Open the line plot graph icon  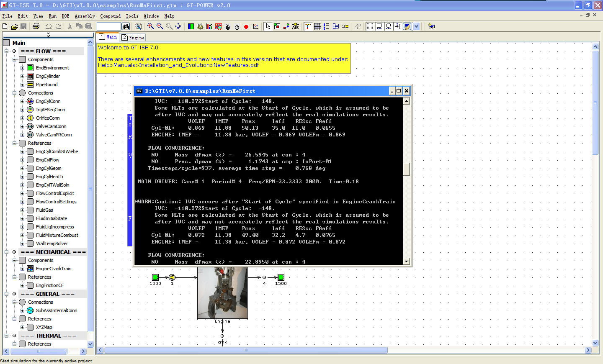point(256,26)
